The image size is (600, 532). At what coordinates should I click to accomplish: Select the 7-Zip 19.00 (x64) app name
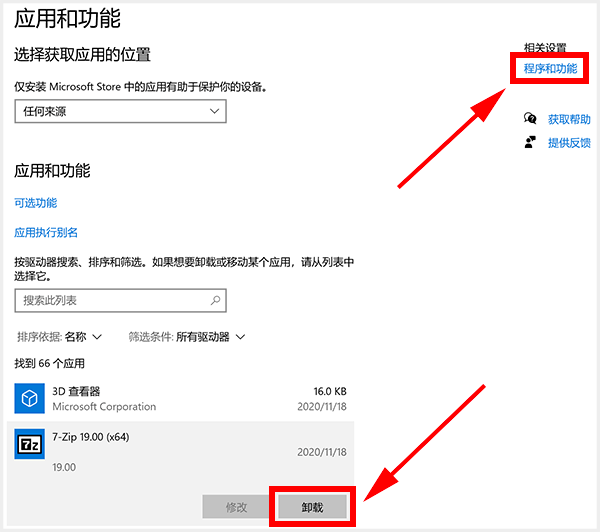(x=91, y=437)
